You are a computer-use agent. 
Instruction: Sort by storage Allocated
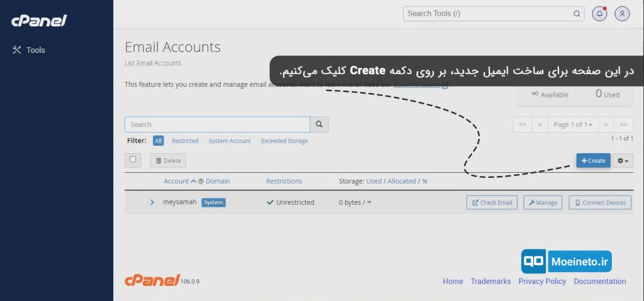pos(402,181)
